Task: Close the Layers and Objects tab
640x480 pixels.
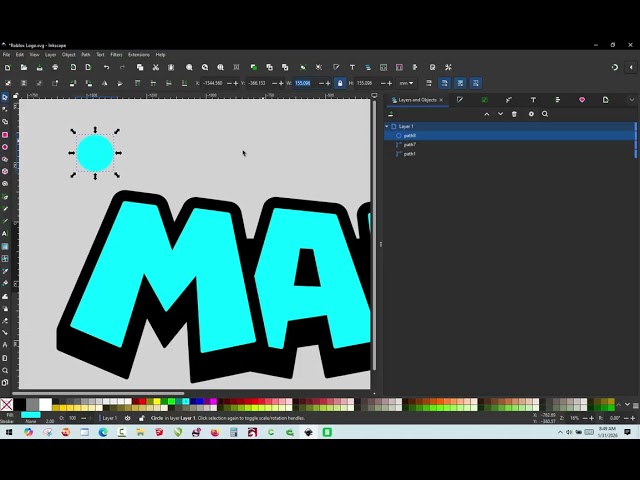Action: [x=441, y=100]
